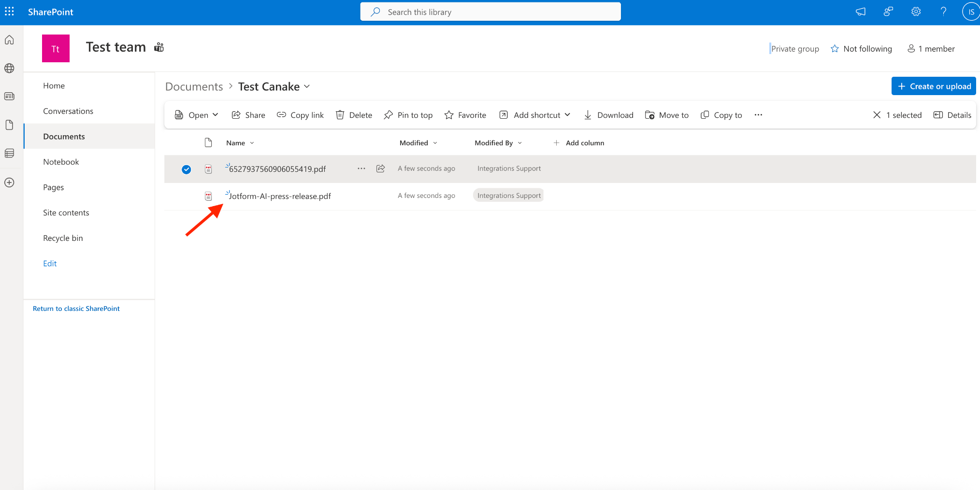
Task: Click the Move to icon
Action: [x=649, y=115]
